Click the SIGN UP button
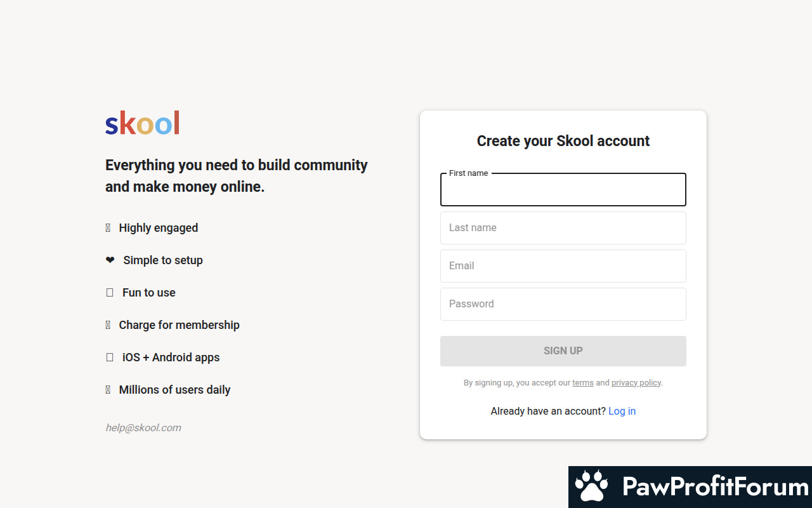812x508 pixels. (563, 351)
